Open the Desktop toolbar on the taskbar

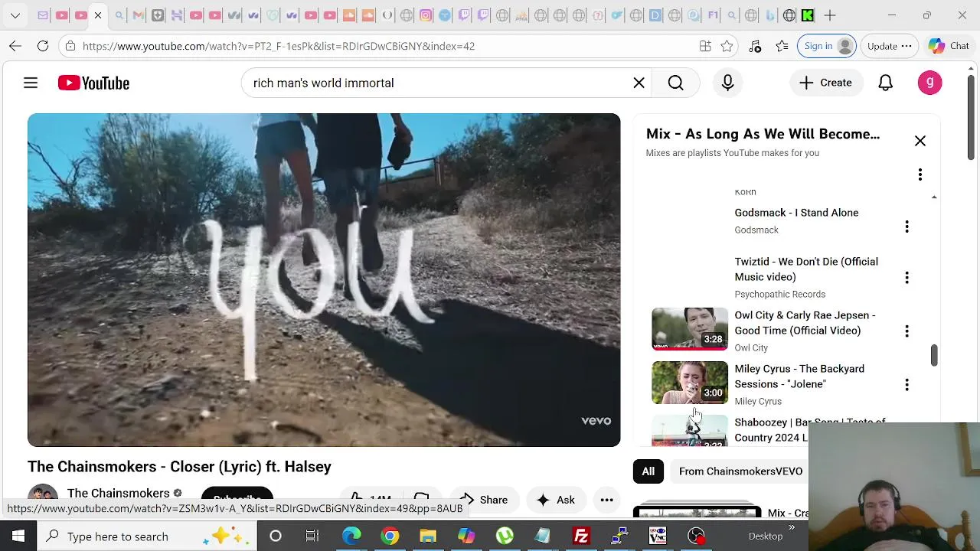point(766,536)
